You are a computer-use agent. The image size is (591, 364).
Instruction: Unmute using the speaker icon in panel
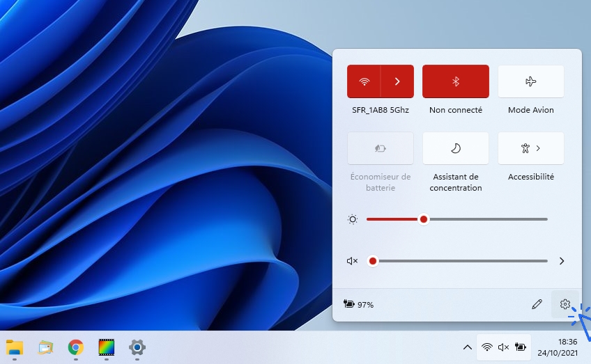click(353, 261)
